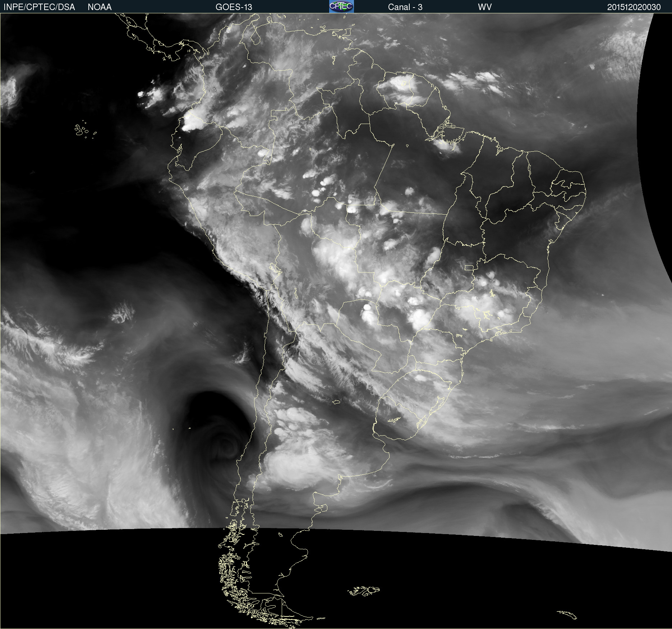The image size is (672, 629).
Task: Click the Galápagos Islands outline
Action: point(81,130)
